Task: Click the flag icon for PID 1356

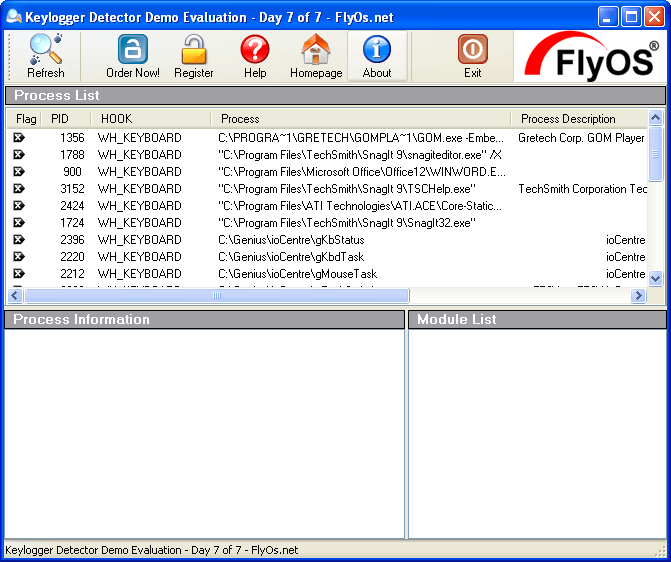Action: [x=19, y=137]
